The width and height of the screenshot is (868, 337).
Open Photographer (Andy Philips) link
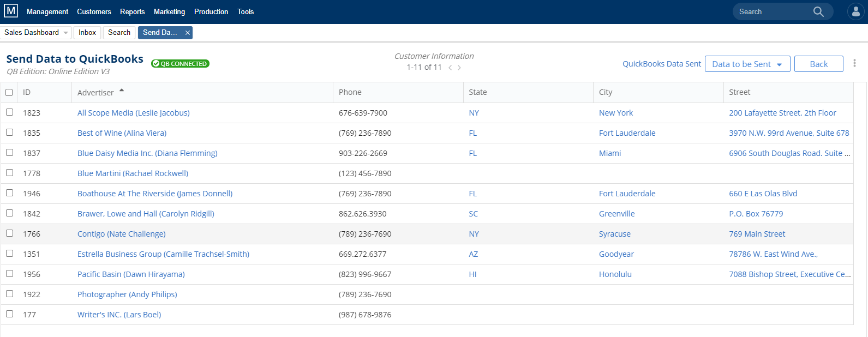pos(127,294)
